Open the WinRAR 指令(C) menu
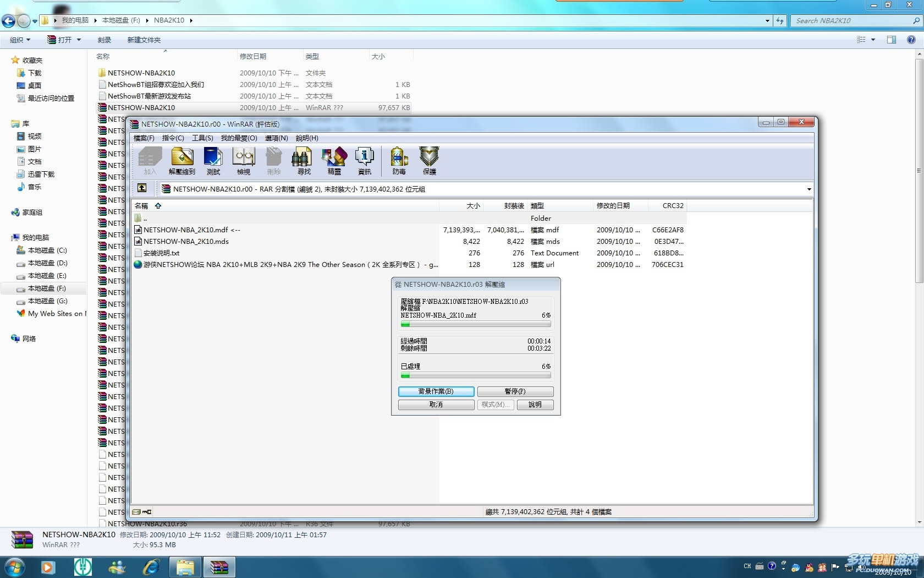 173,138
